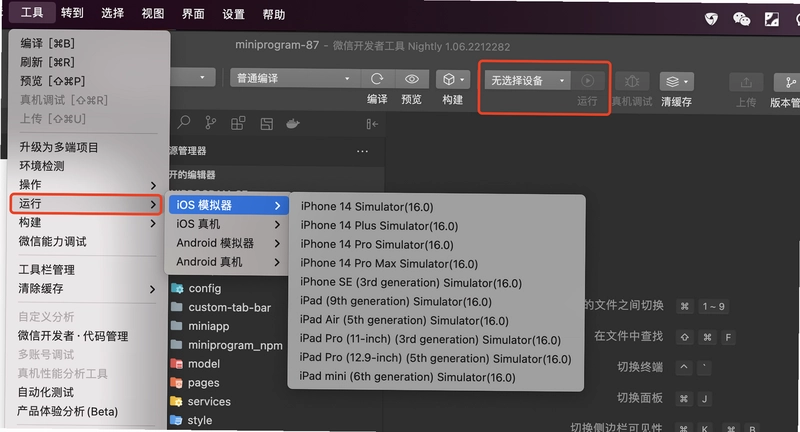Click the compile refresh icon in toolbar
800x432 pixels.
[x=377, y=79]
